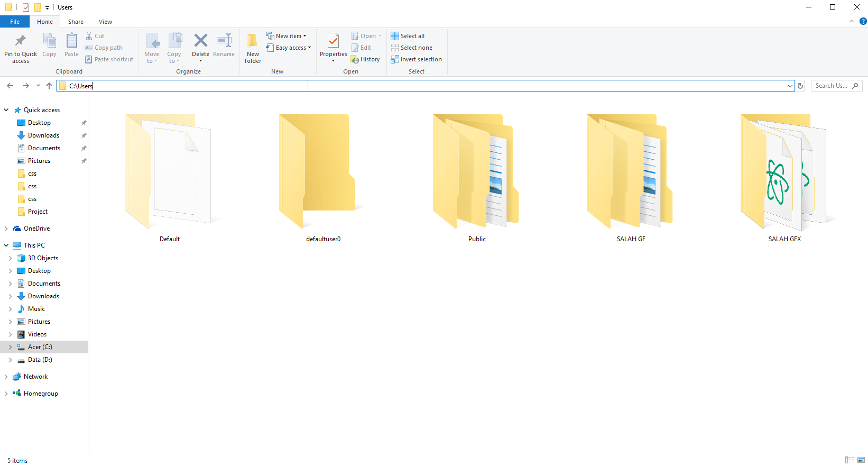
Task: Click the Delete red X icon
Action: (x=201, y=40)
